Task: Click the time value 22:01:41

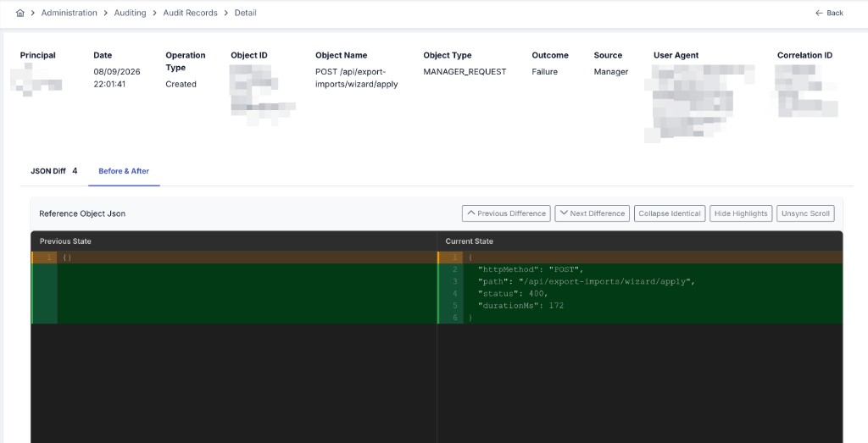Action: (109, 84)
